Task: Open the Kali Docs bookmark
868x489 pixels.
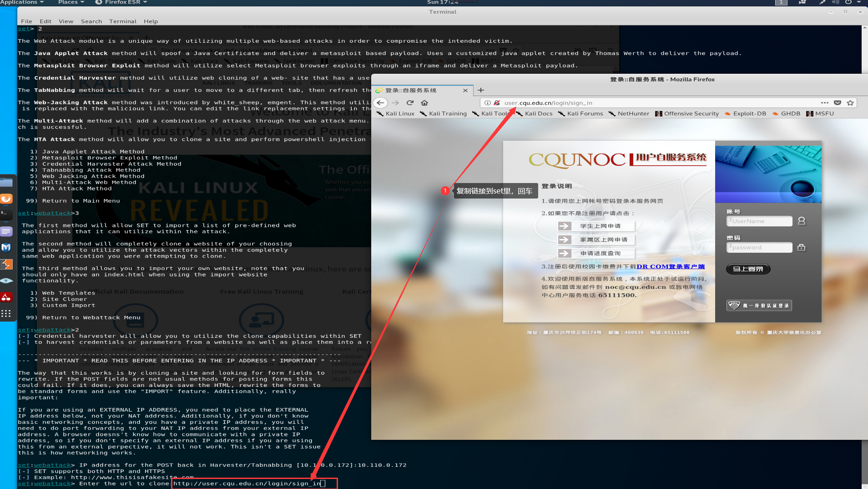Action: click(534, 113)
